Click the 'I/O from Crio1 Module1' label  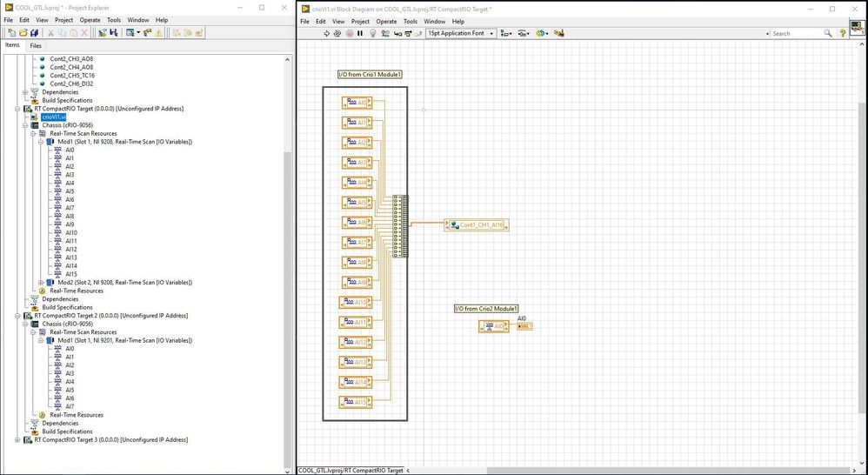(x=370, y=74)
